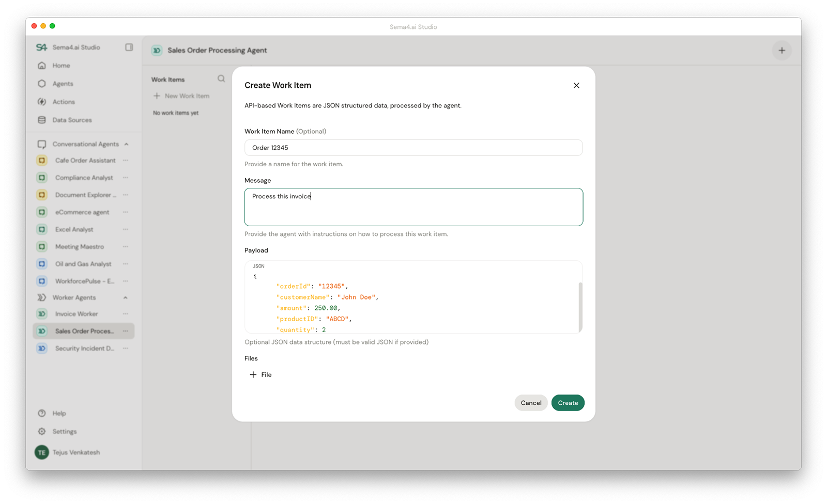Click the Help question mark icon

(x=42, y=413)
